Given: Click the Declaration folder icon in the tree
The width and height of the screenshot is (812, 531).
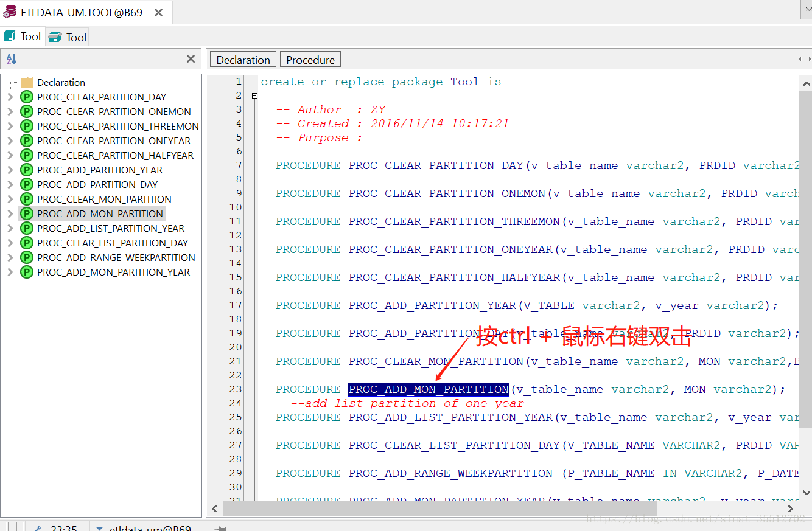Looking at the screenshot, I should [26, 82].
